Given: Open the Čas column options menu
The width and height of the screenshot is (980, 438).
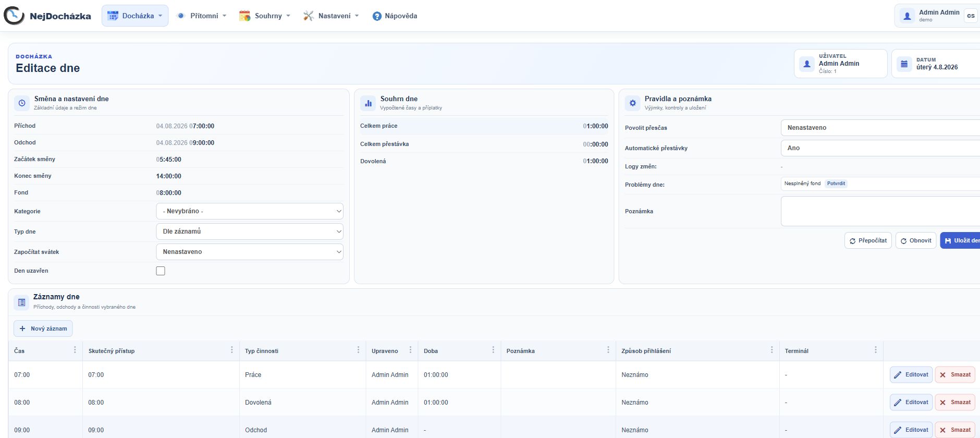Looking at the screenshot, I should [x=75, y=350].
